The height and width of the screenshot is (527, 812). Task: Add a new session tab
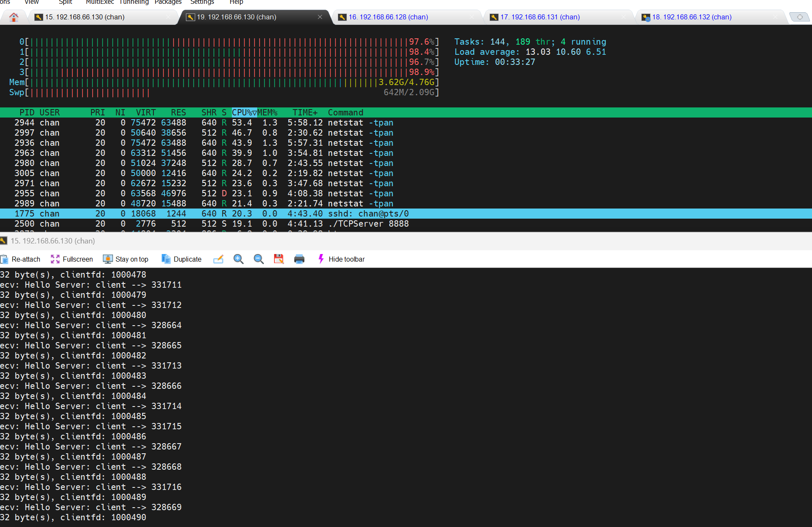click(x=799, y=17)
